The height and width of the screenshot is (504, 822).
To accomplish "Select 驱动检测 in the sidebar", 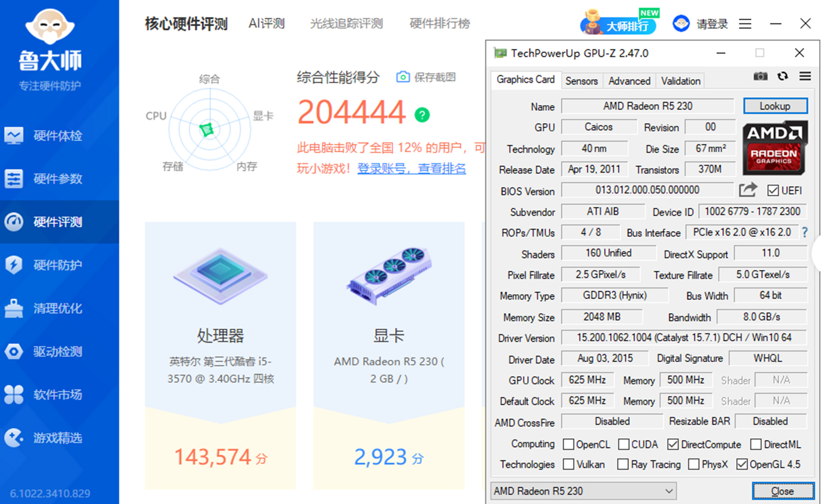I will [58, 352].
